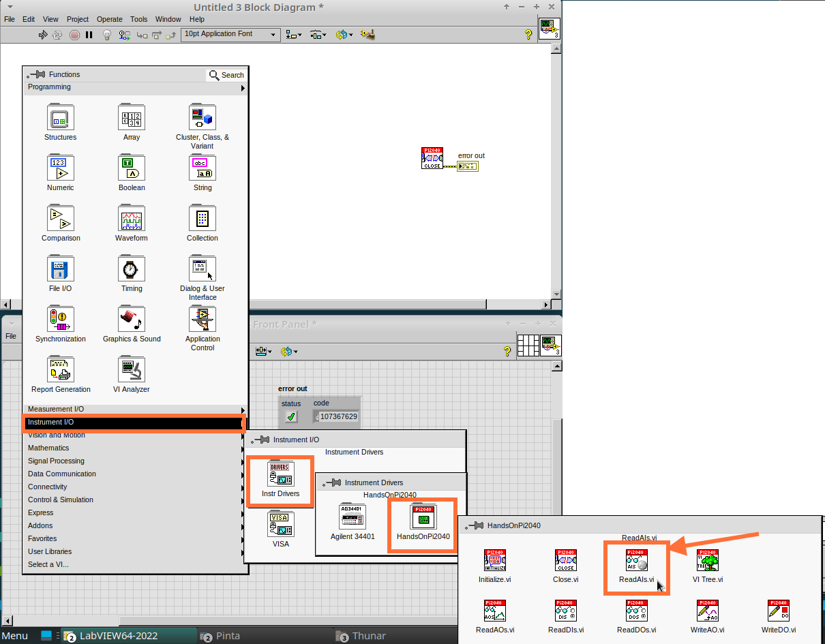Screen dimensions: 825x644
Task: Open the Align Objects dropdown
Action: [295, 35]
